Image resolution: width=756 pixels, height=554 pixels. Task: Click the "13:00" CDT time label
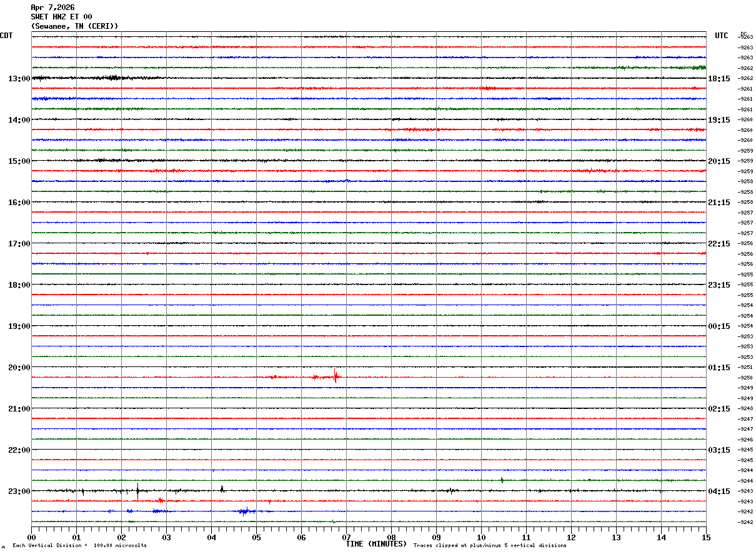click(x=19, y=79)
